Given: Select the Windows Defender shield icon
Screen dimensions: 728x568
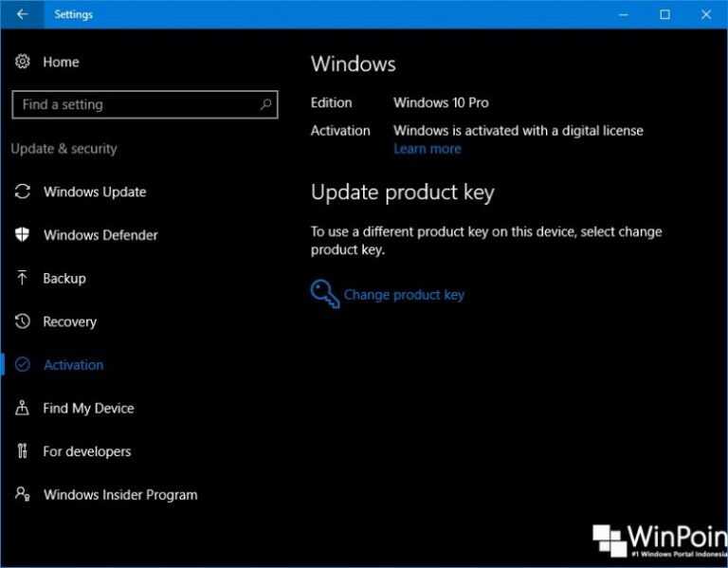Looking at the screenshot, I should pos(23,235).
